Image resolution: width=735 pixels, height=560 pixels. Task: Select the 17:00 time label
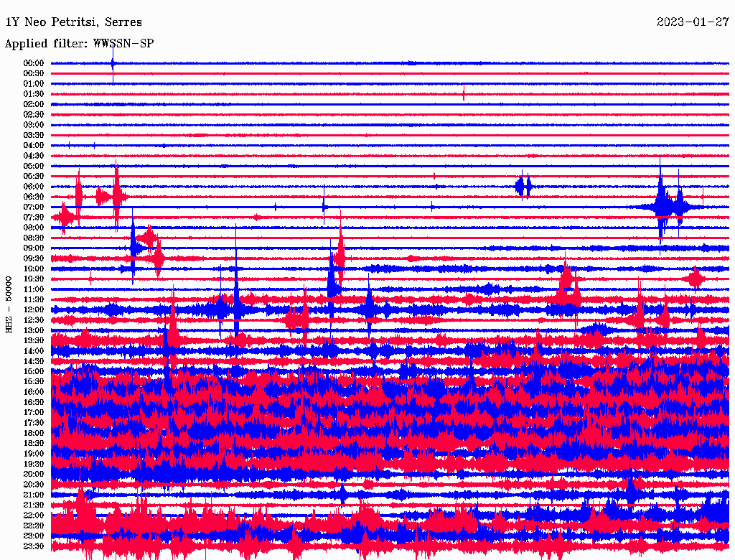tap(34, 412)
